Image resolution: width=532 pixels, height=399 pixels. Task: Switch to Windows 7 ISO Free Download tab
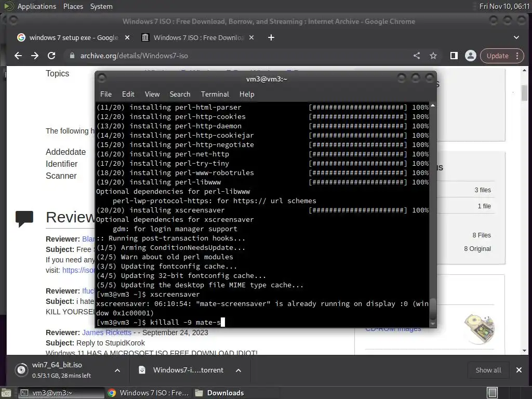198,37
